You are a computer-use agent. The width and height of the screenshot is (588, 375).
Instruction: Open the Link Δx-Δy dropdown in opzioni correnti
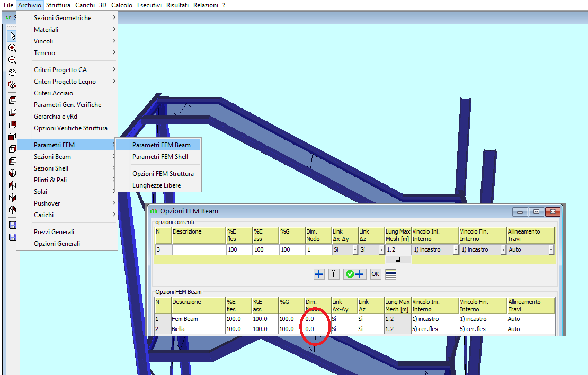(x=355, y=250)
